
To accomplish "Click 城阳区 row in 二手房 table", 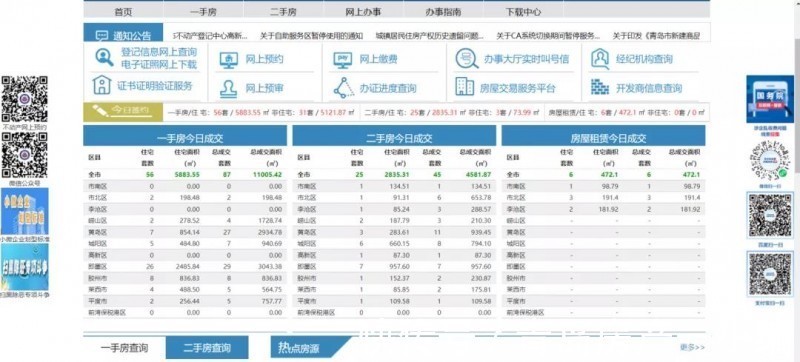I will (x=394, y=243).
